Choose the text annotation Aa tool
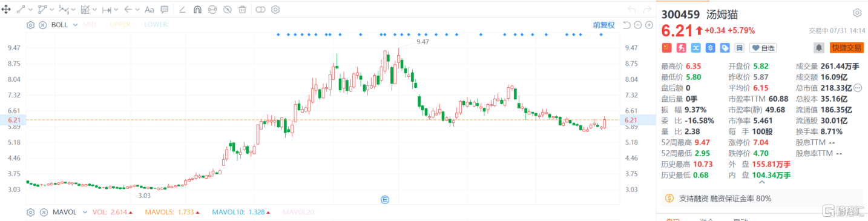The width and height of the screenshot is (868, 221). point(150,10)
